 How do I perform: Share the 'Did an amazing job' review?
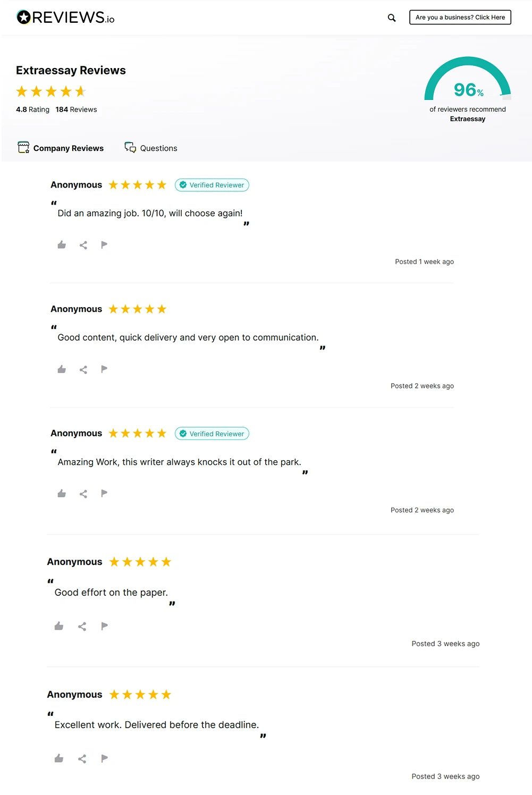coord(83,245)
